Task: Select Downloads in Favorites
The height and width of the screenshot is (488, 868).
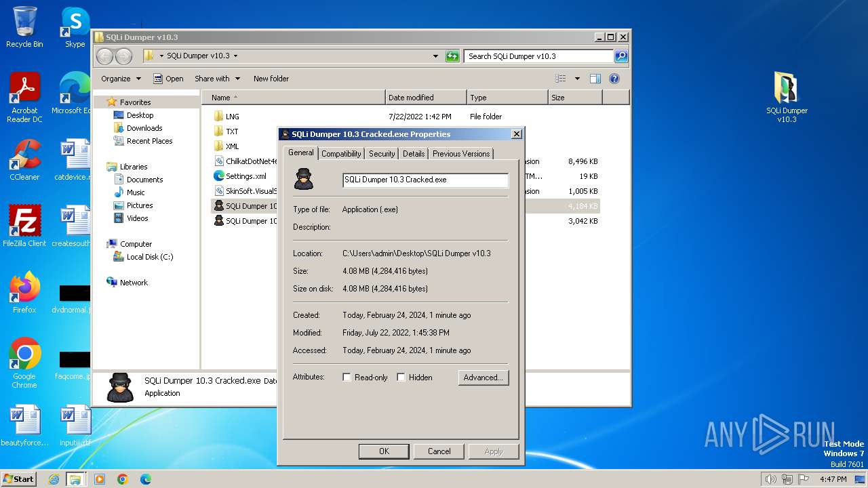Action: (x=144, y=128)
